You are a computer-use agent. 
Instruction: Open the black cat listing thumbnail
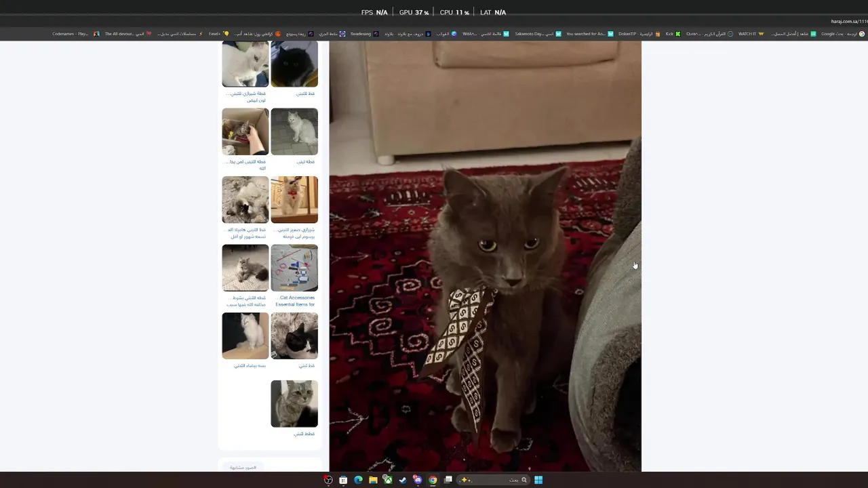(294, 64)
